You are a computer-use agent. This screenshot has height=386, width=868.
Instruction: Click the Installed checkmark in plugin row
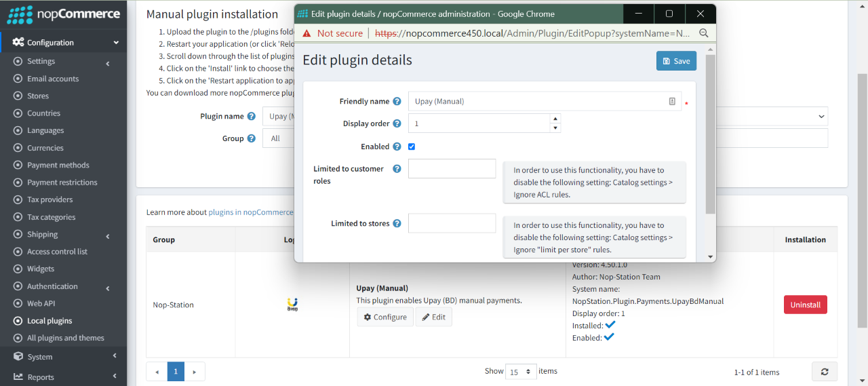pyautogui.click(x=610, y=325)
